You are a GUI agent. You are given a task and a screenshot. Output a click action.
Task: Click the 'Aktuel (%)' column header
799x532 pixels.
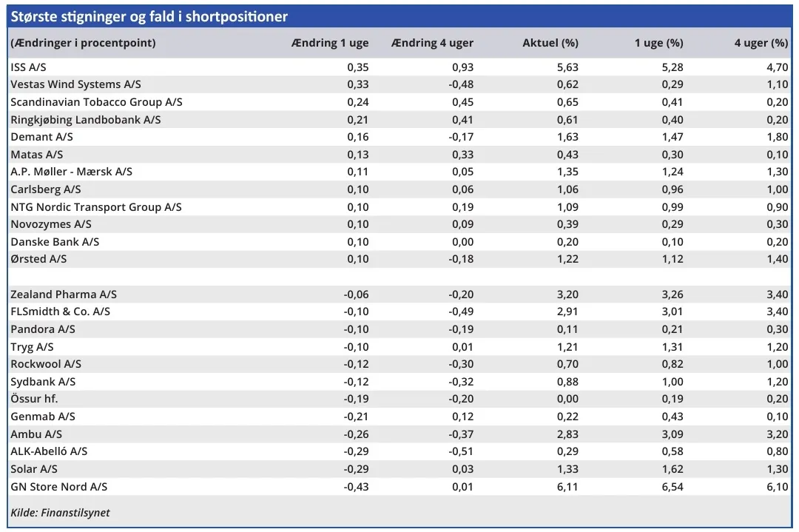[x=550, y=43]
